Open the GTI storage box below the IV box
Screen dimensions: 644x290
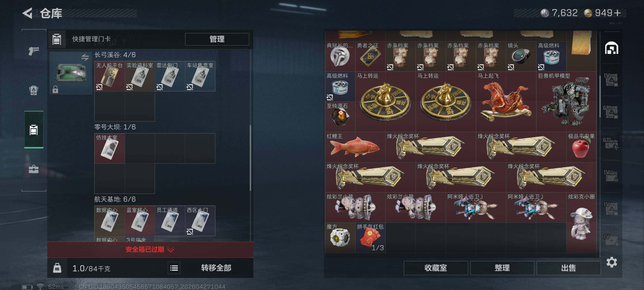tap(611, 112)
